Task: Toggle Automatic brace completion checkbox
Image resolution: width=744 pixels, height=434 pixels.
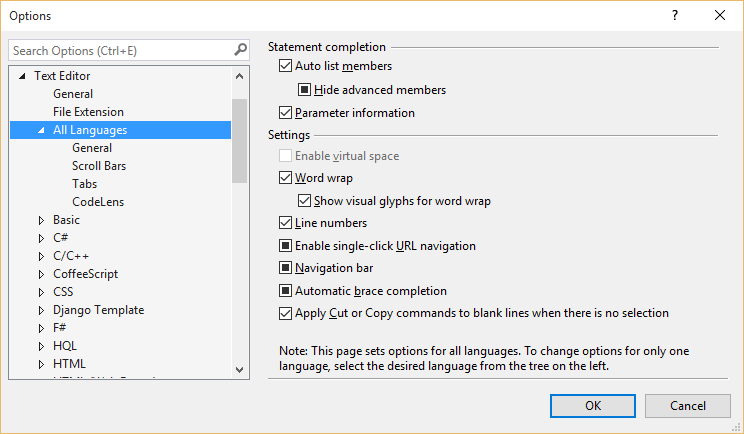Action: 286,291
